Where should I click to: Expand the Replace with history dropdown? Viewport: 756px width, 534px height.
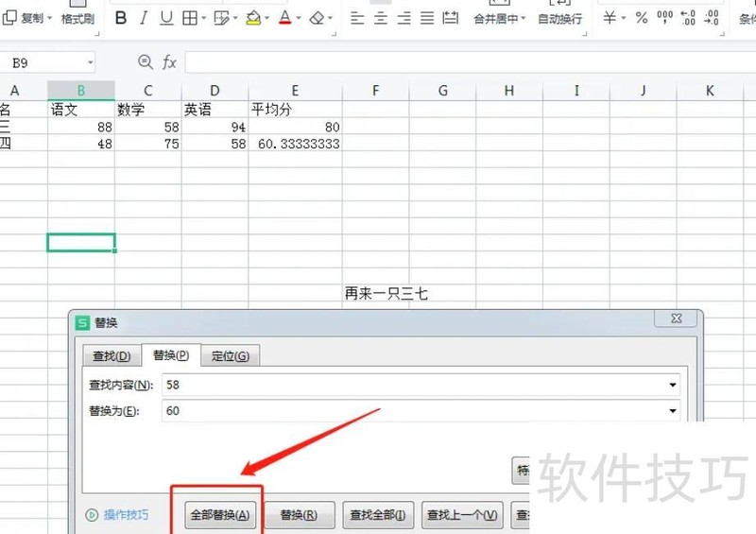[672, 410]
